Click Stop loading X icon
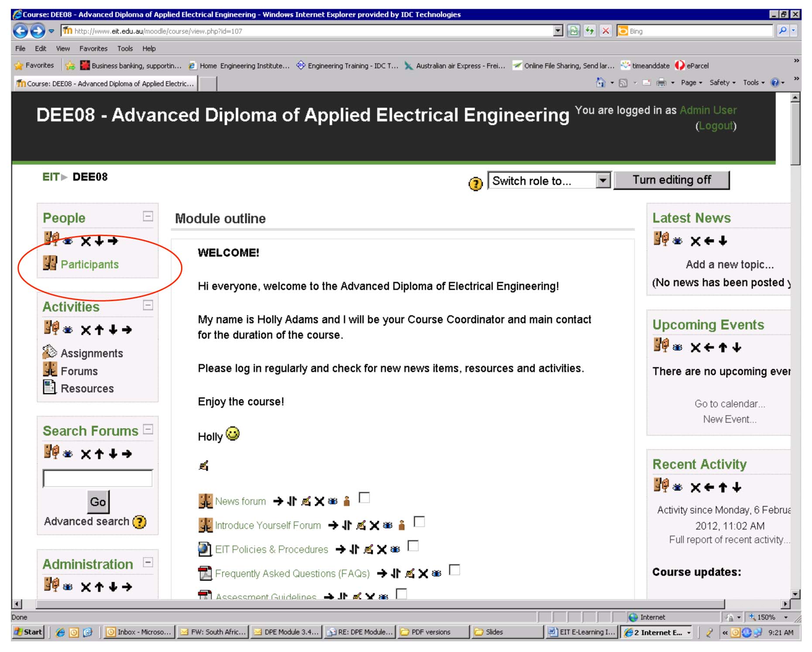 [606, 31]
